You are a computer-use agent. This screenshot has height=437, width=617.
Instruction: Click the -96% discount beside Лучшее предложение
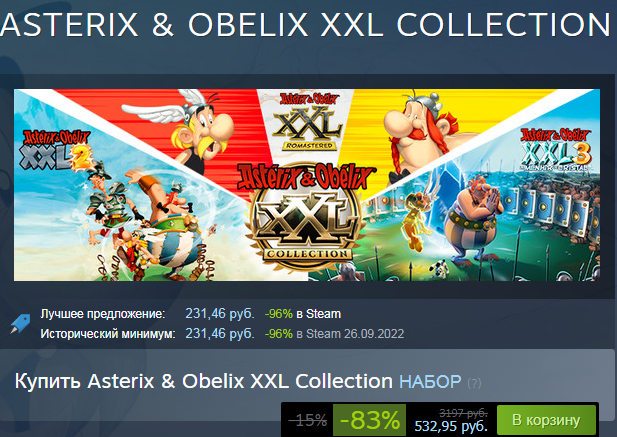279,314
